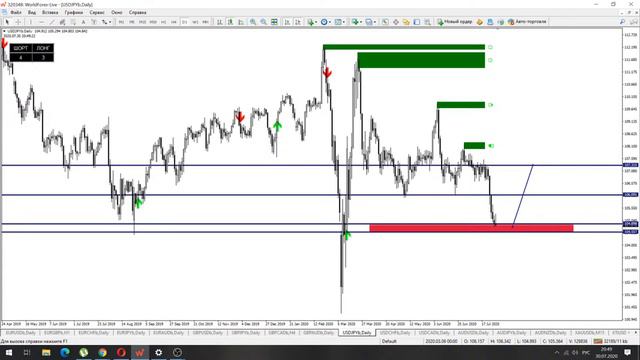Tile the chart windows

274,22
